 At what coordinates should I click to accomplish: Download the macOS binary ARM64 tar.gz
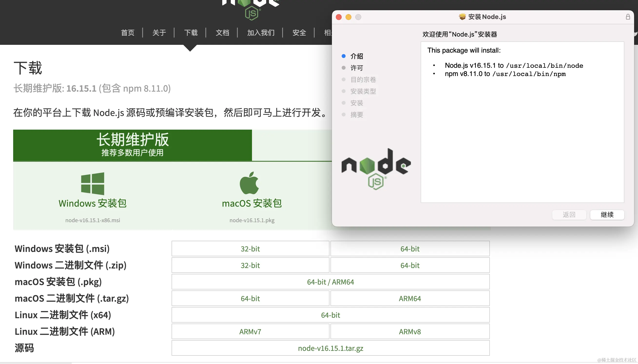pyautogui.click(x=409, y=298)
